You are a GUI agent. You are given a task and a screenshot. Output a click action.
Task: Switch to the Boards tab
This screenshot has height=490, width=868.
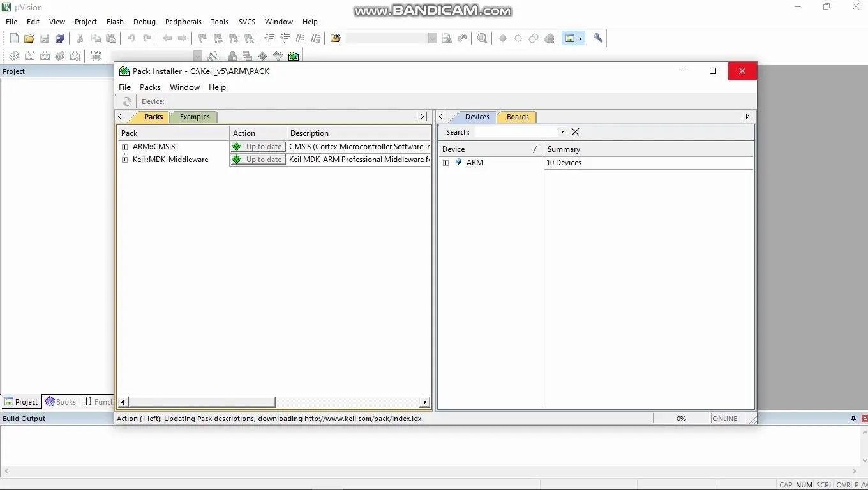click(x=518, y=117)
